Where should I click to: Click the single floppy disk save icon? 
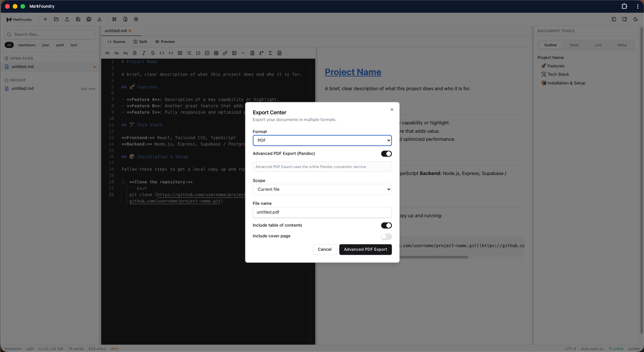point(78,19)
